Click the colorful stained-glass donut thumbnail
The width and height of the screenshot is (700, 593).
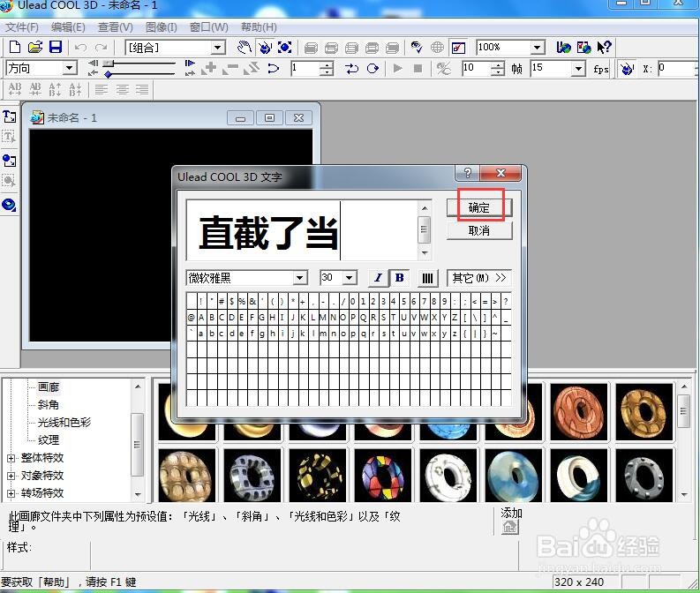[x=382, y=476]
